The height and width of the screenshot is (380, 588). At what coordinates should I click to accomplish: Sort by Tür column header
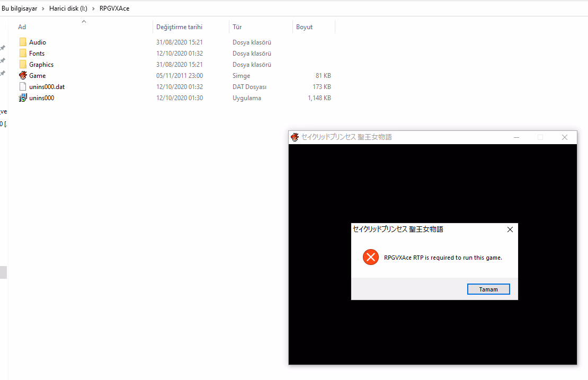click(237, 27)
